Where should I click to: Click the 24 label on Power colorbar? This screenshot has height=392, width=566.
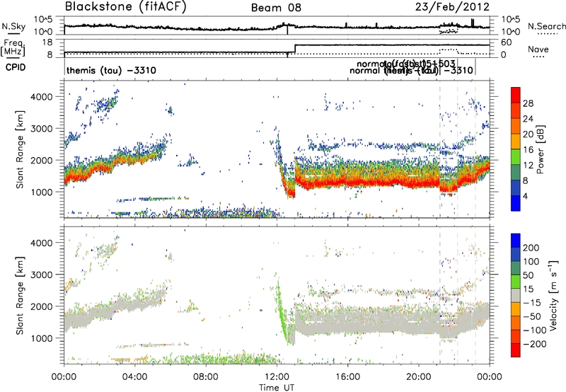pos(528,119)
